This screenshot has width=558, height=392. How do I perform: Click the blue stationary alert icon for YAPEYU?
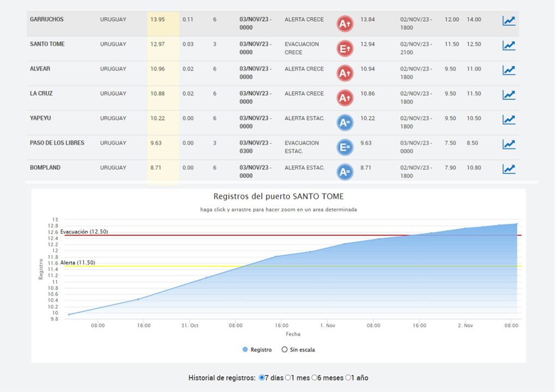point(345,122)
